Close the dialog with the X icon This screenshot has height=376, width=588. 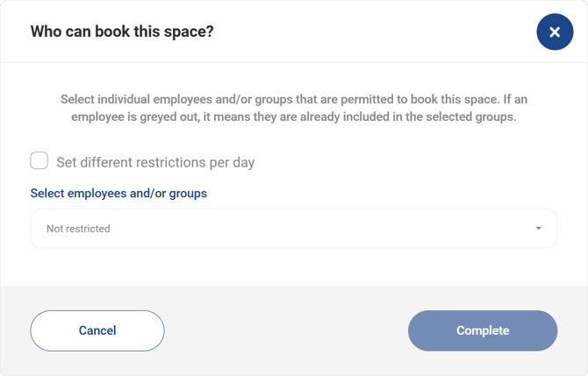[x=555, y=32]
